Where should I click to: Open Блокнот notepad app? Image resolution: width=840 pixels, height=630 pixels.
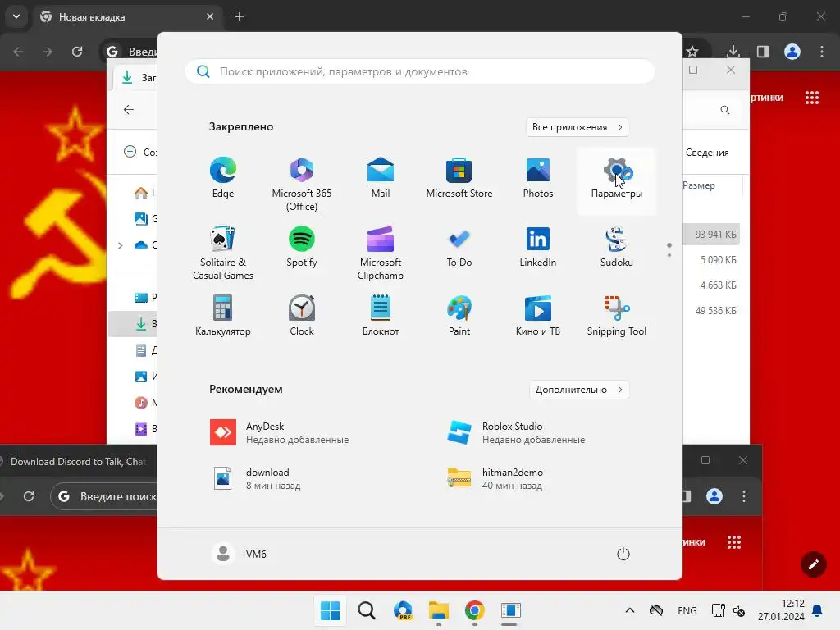[x=381, y=317]
